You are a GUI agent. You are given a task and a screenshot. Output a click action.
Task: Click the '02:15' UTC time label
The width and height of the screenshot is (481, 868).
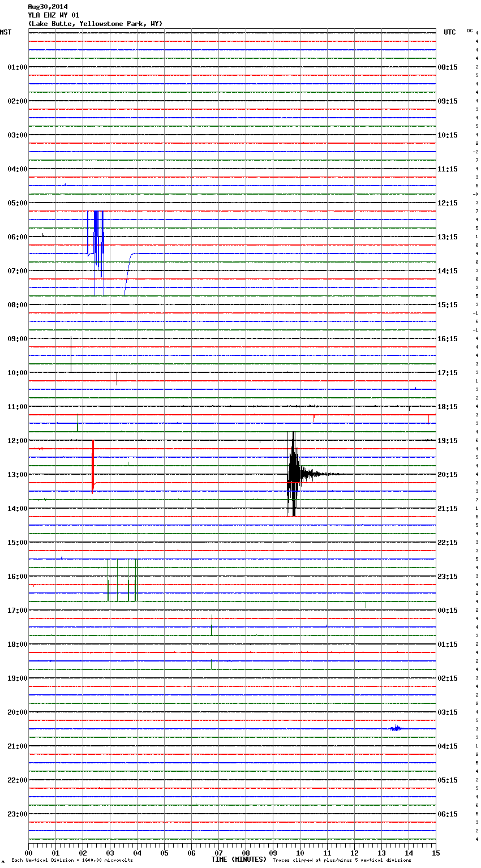point(448,678)
